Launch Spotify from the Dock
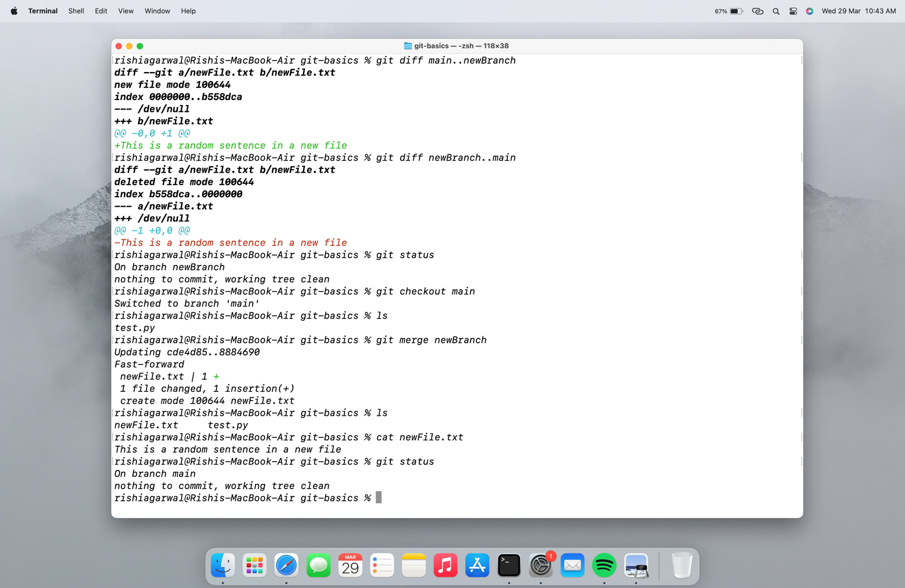 click(605, 565)
